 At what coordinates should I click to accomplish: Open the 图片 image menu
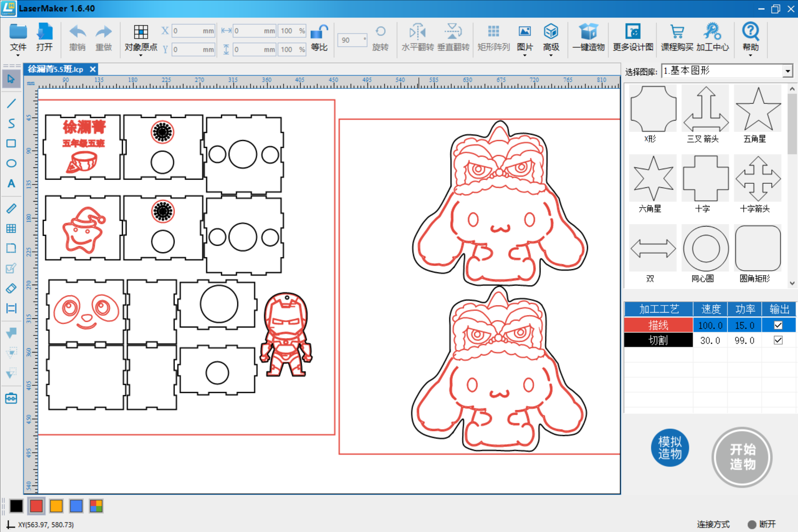coord(525,32)
